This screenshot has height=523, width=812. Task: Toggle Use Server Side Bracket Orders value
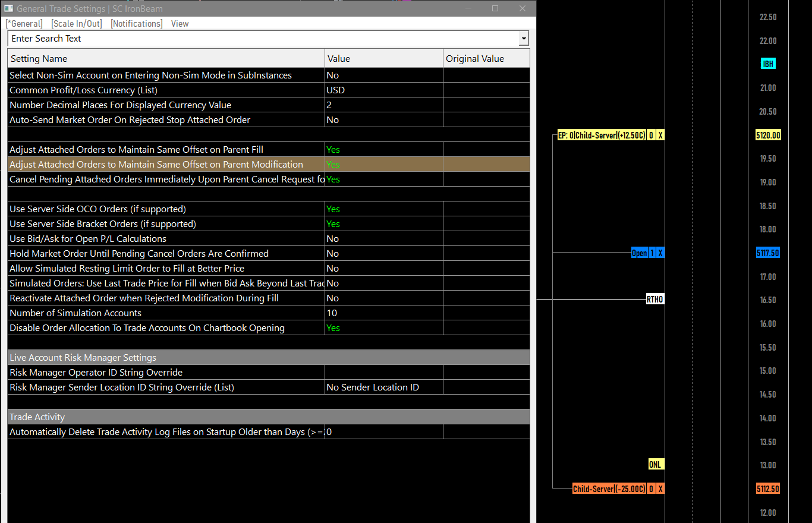click(384, 224)
